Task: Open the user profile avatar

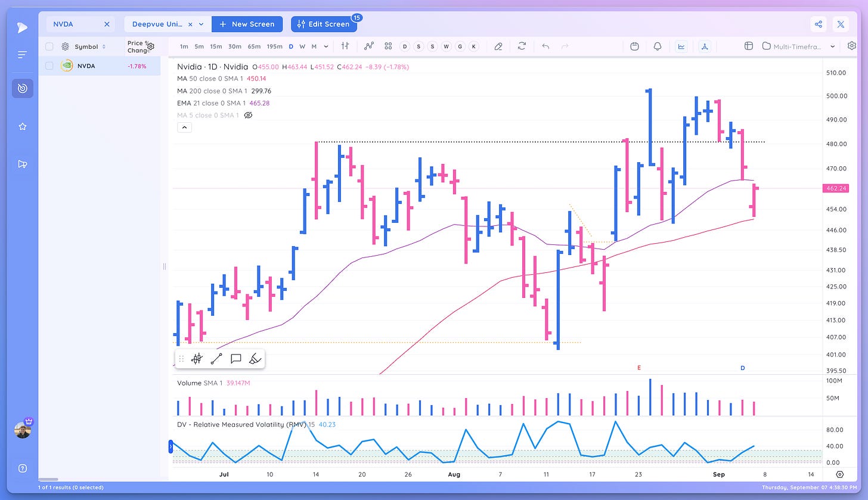Action: (x=22, y=430)
